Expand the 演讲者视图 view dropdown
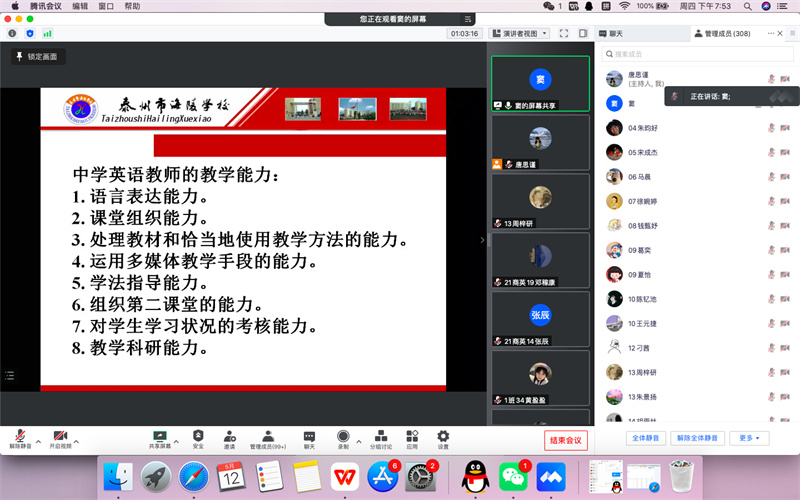The image size is (800, 500). (525, 33)
